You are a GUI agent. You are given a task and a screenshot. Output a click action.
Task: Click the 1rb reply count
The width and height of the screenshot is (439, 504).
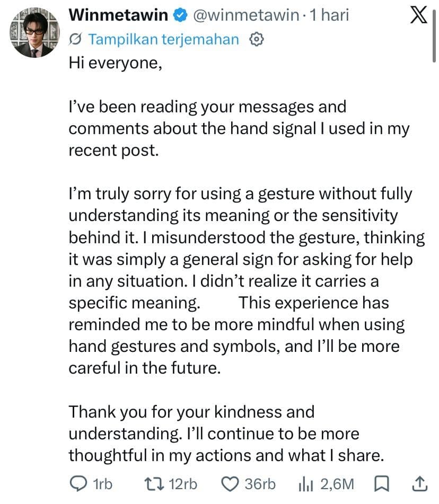(102, 484)
